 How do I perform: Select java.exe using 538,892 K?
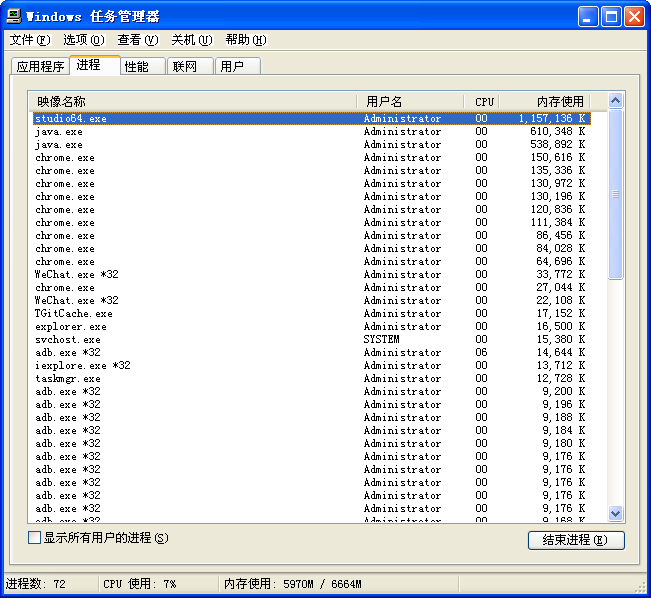[x=312, y=145]
